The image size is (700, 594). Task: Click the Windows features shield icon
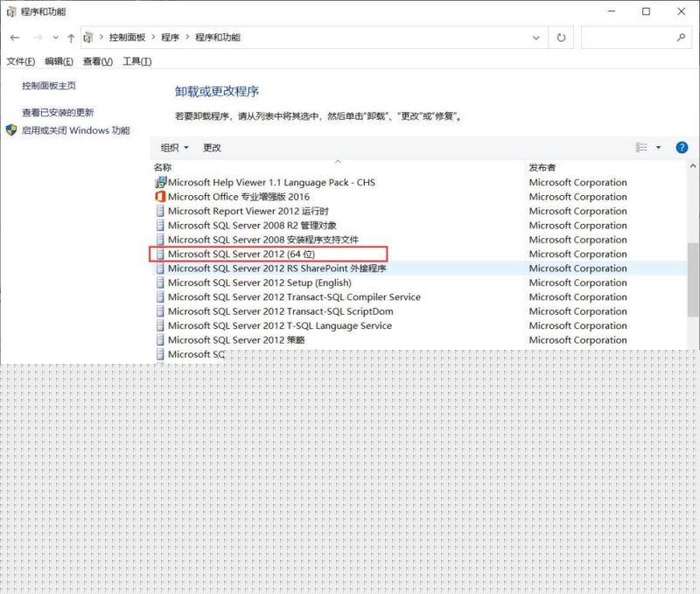click(11, 130)
